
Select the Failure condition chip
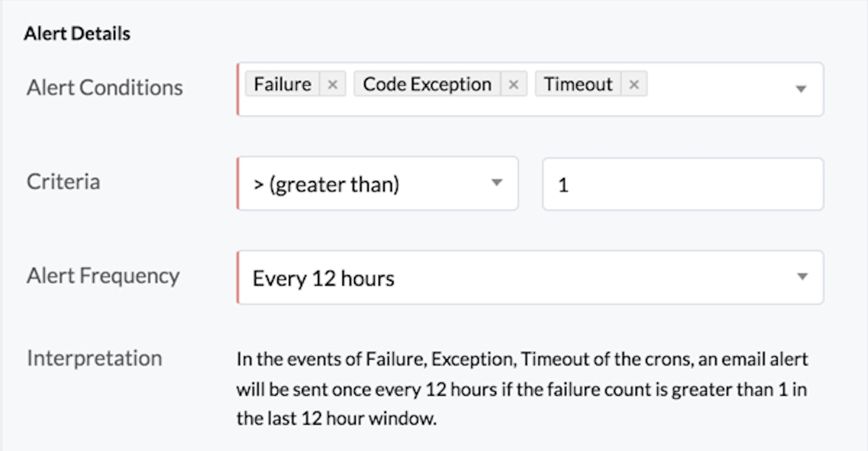point(283,84)
